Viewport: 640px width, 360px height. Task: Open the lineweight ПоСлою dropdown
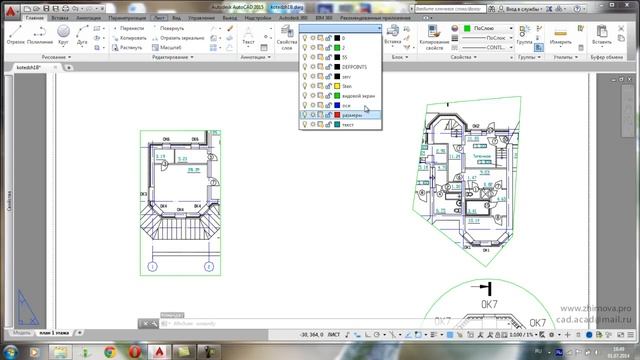point(488,38)
